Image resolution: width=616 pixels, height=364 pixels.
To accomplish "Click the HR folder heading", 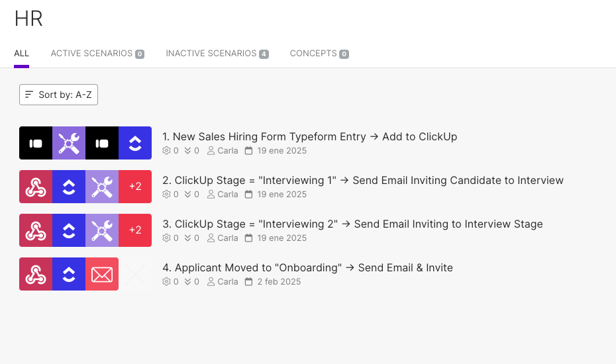I will pyautogui.click(x=28, y=19).
